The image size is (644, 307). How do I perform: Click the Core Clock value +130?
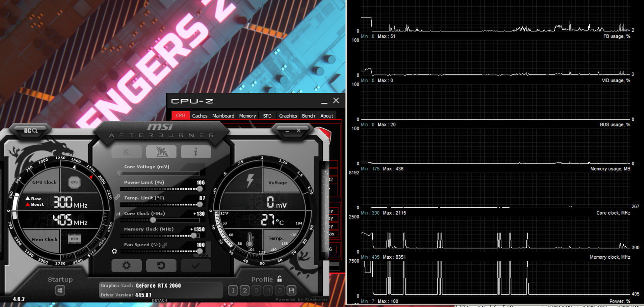(x=199, y=214)
